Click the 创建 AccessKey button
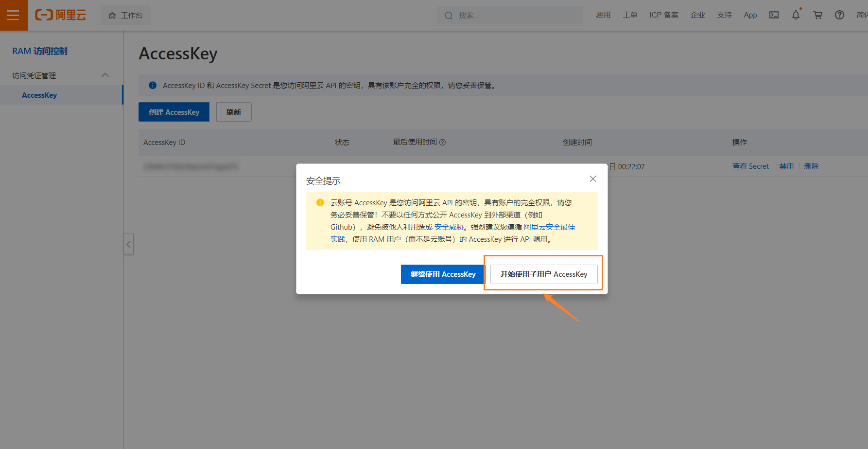 point(174,112)
